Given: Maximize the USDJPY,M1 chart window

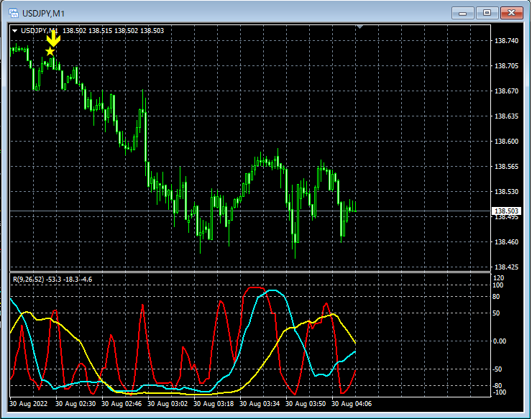Looking at the screenshot, I should [487, 13].
